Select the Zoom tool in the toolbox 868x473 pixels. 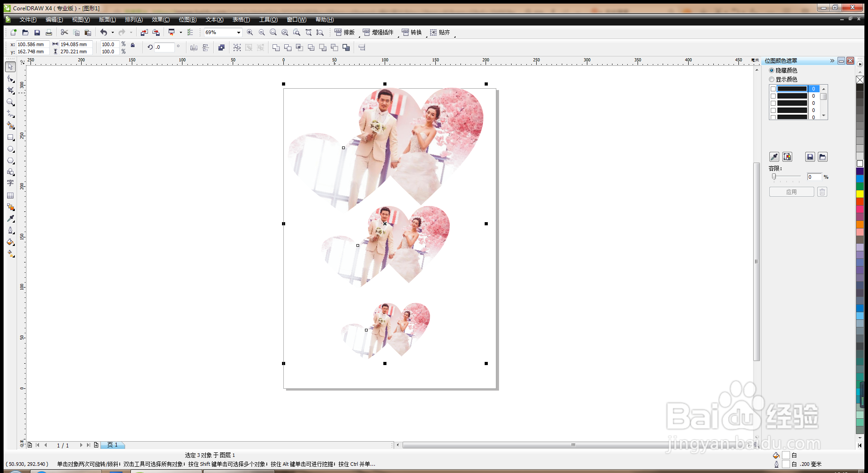point(10,102)
